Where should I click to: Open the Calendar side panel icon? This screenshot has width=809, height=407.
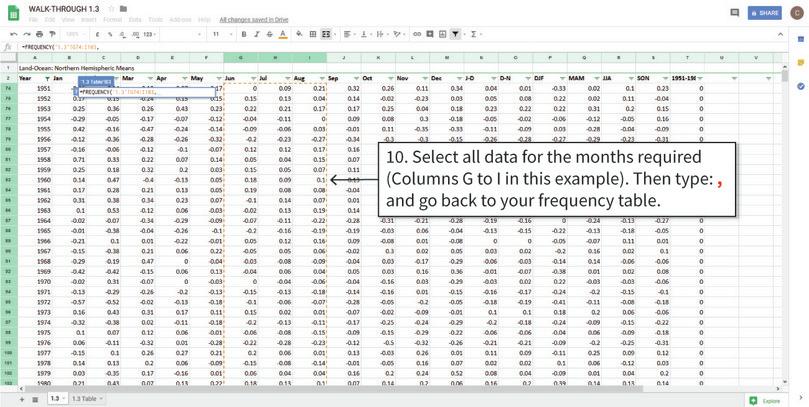click(801, 39)
